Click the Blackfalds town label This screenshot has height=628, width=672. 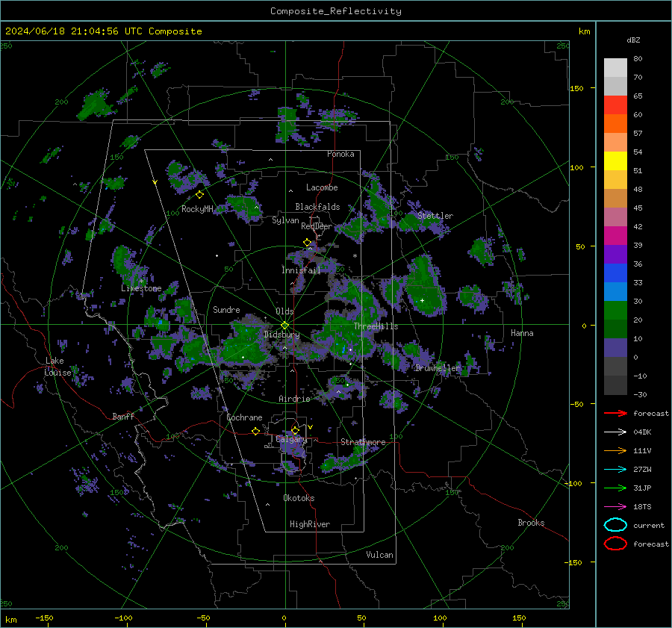pos(317,207)
